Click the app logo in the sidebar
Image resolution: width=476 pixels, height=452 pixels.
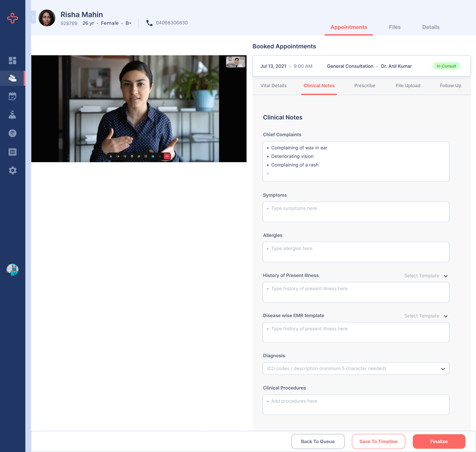(13, 18)
